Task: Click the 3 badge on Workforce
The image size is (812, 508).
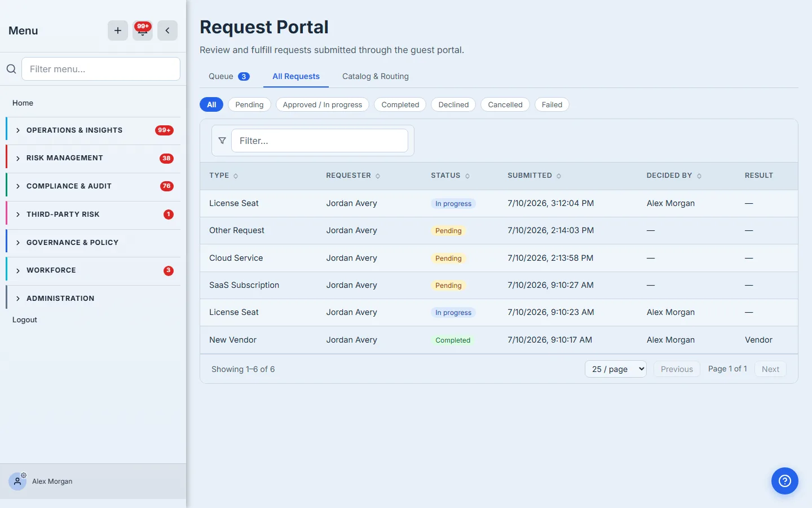Action: [x=168, y=270]
